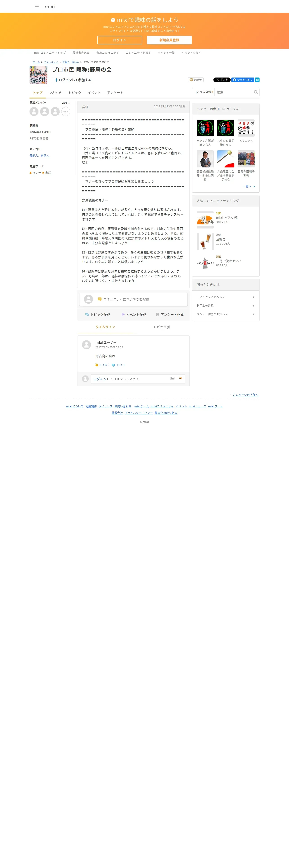
Task: Open 日韓全面戦争勃発 community thumbnail
Action: [246, 159]
